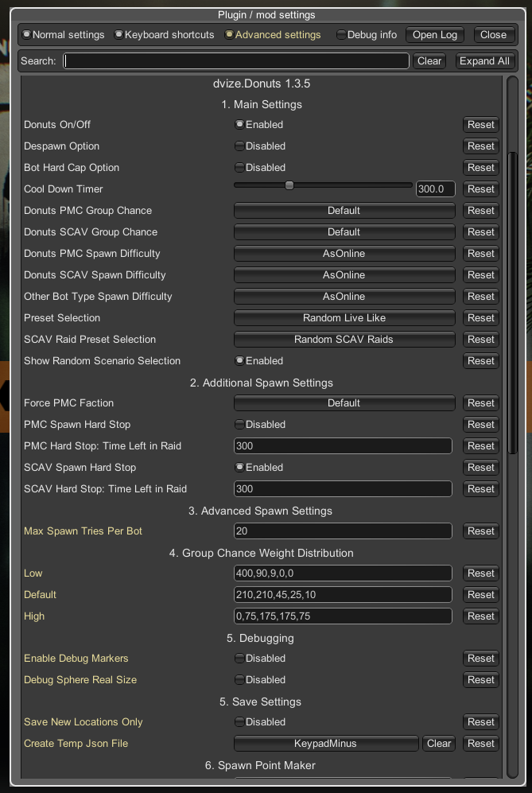
Task: Open the Donuts PMC Group Chance dropdown
Action: (344, 211)
